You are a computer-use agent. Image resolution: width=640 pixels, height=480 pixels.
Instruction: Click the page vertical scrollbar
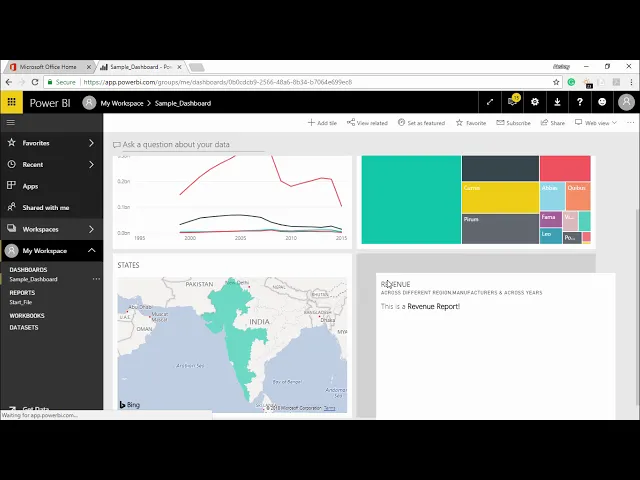pos(637,306)
